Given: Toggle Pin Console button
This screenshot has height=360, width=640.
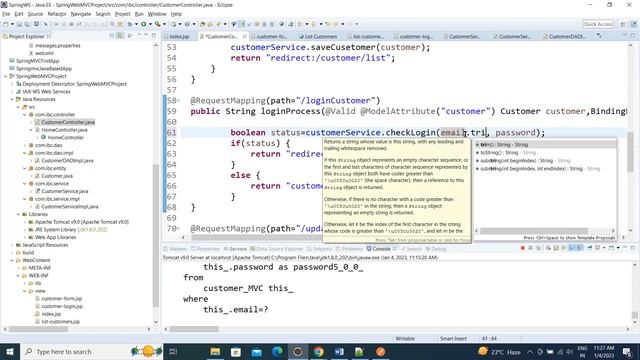Looking at the screenshot, I should 589,248.
